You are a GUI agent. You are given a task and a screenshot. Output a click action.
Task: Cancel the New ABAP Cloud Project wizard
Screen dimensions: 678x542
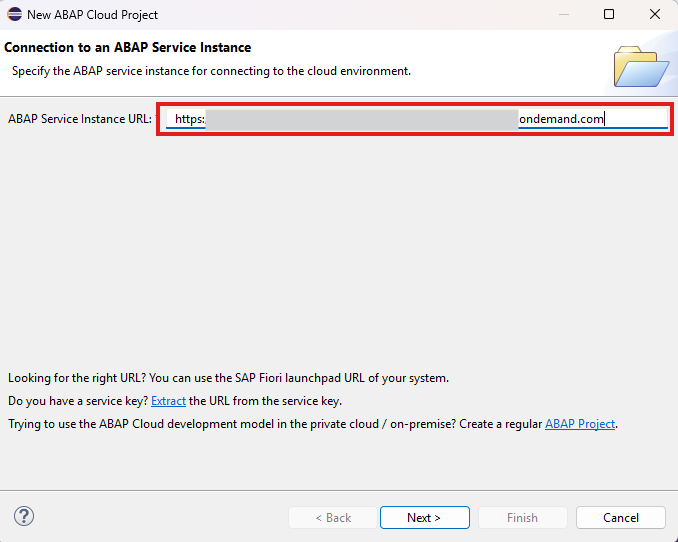pos(620,517)
